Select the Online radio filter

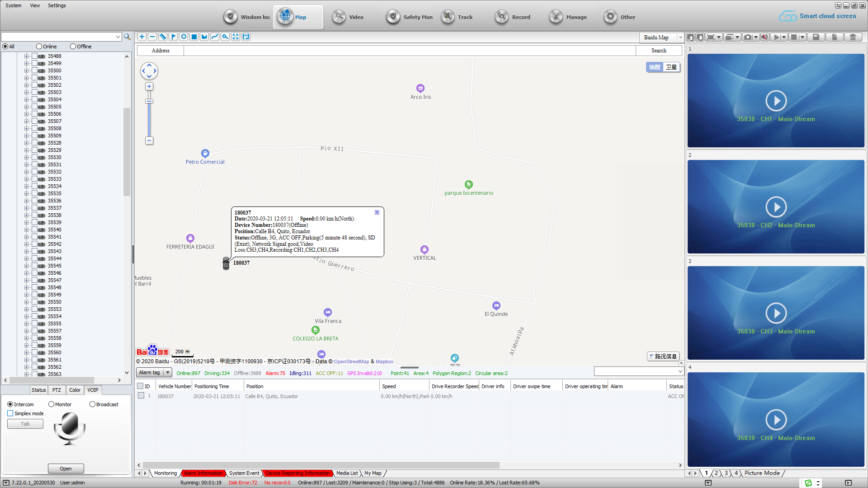pyautogui.click(x=39, y=47)
